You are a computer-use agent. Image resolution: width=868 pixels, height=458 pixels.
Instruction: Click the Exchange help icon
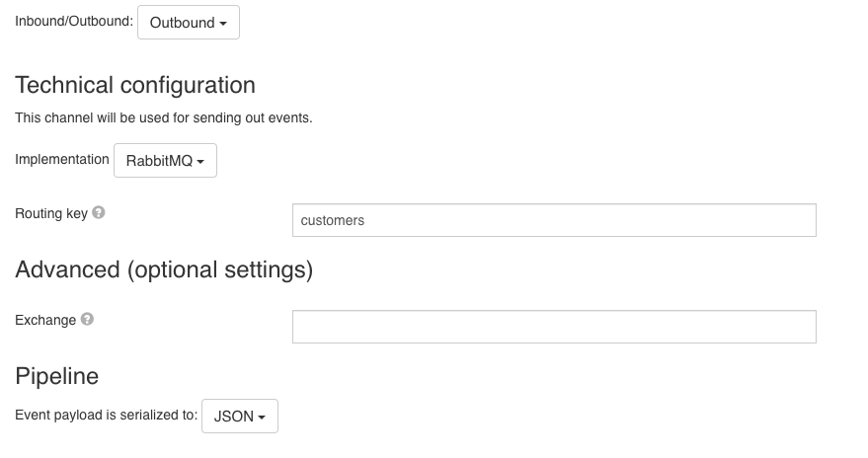click(87, 319)
